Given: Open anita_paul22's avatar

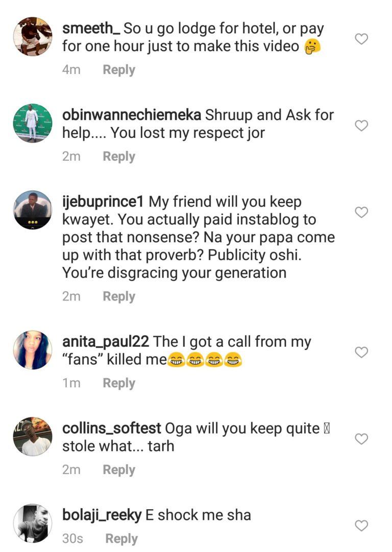Looking at the screenshot, I should tap(32, 349).
